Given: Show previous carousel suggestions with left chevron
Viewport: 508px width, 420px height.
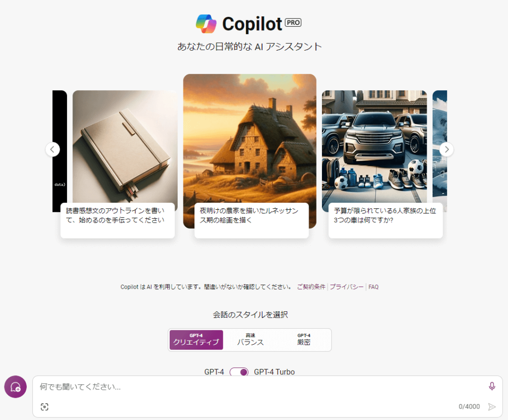Looking at the screenshot, I should click(x=53, y=149).
